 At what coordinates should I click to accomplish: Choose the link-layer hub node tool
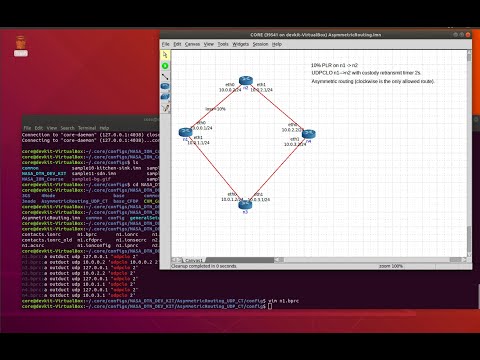pos(165,97)
